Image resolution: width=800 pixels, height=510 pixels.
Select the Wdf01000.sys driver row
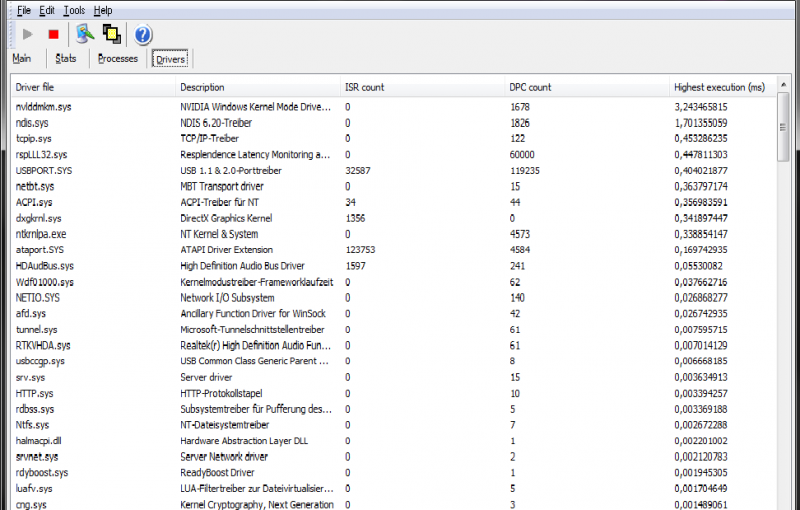click(394, 282)
